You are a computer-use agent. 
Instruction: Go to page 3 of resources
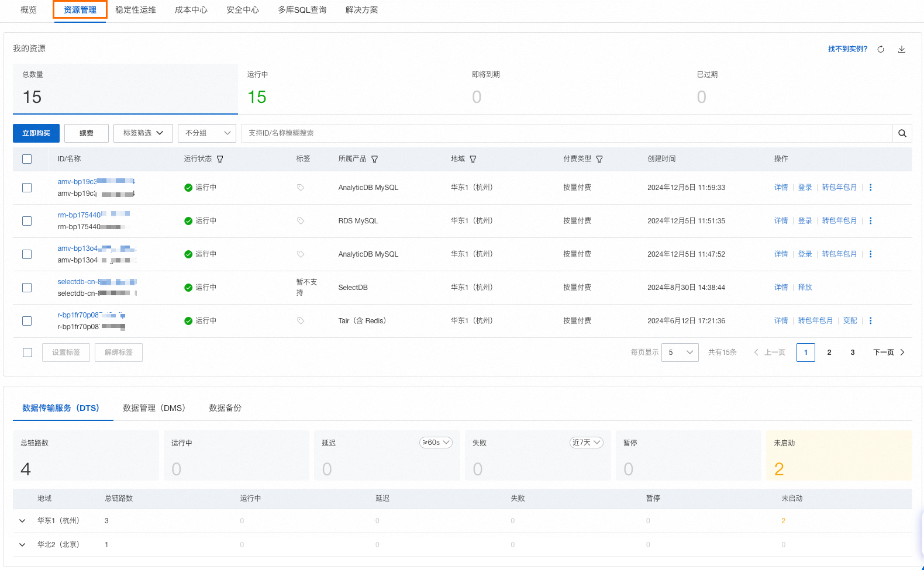point(853,353)
